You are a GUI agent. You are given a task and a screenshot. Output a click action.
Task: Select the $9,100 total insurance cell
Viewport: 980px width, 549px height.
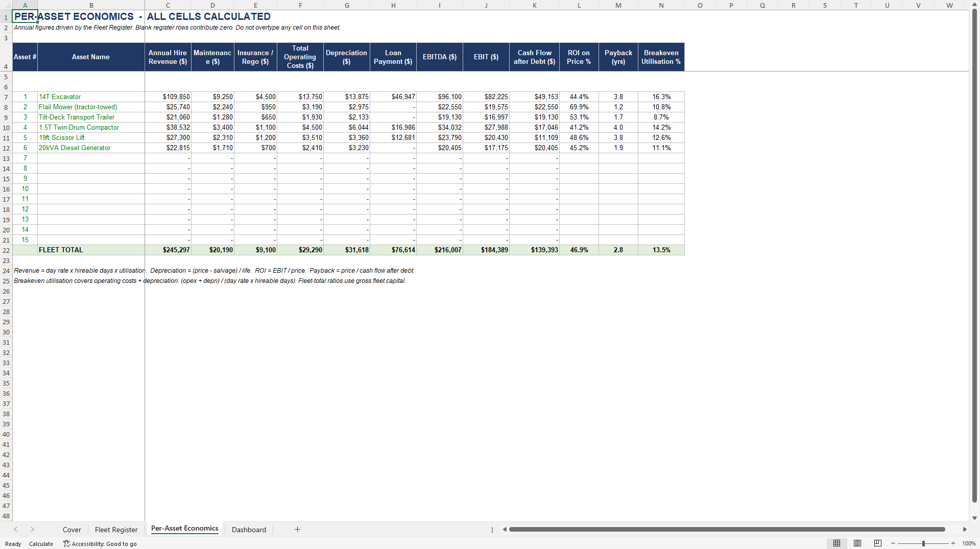point(256,250)
